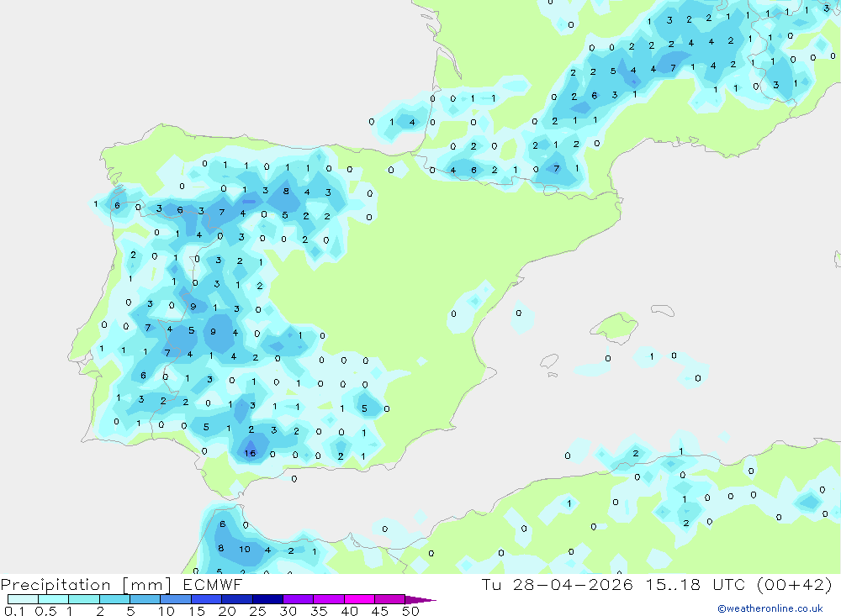Click the "(00+42)" forecast offset text

click(794, 585)
